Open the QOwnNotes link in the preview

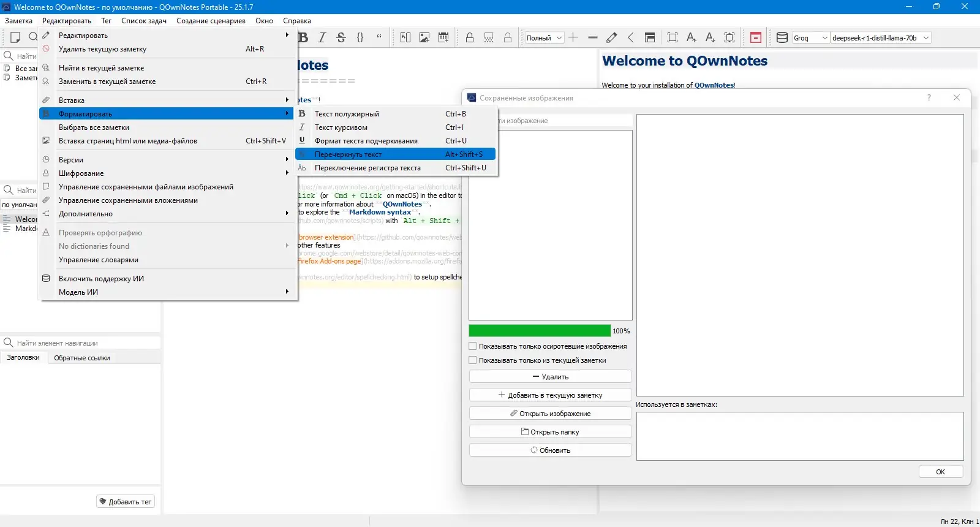[x=714, y=85]
